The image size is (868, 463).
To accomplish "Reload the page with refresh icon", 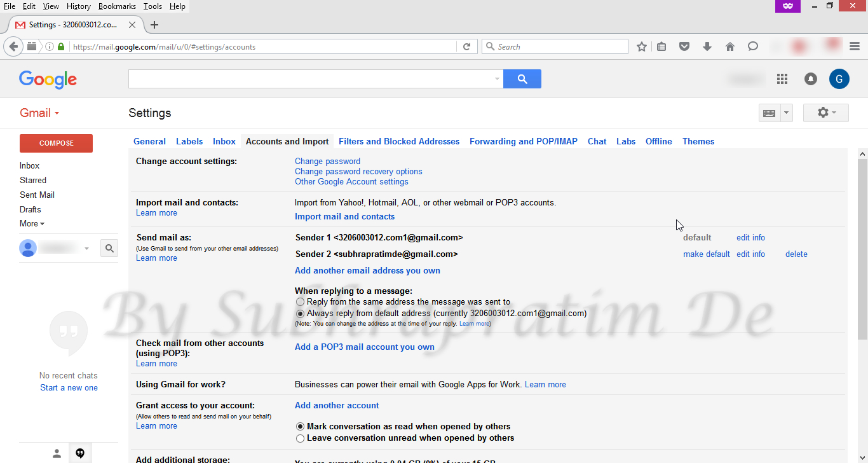I will click(466, 46).
